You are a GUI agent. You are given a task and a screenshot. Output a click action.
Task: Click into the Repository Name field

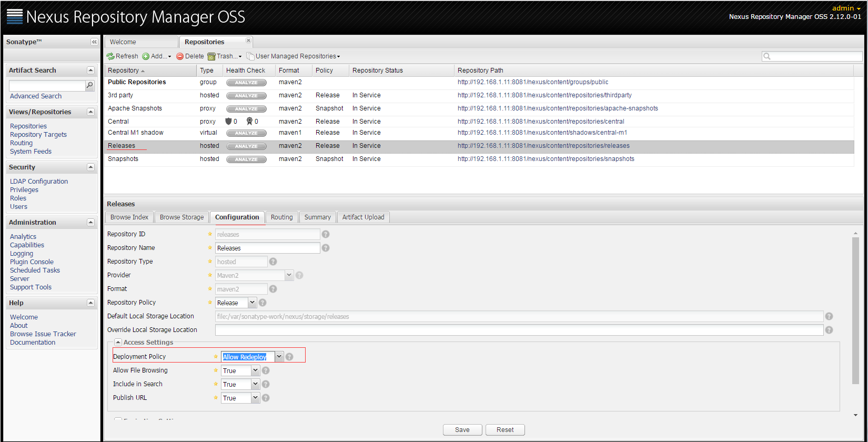267,248
